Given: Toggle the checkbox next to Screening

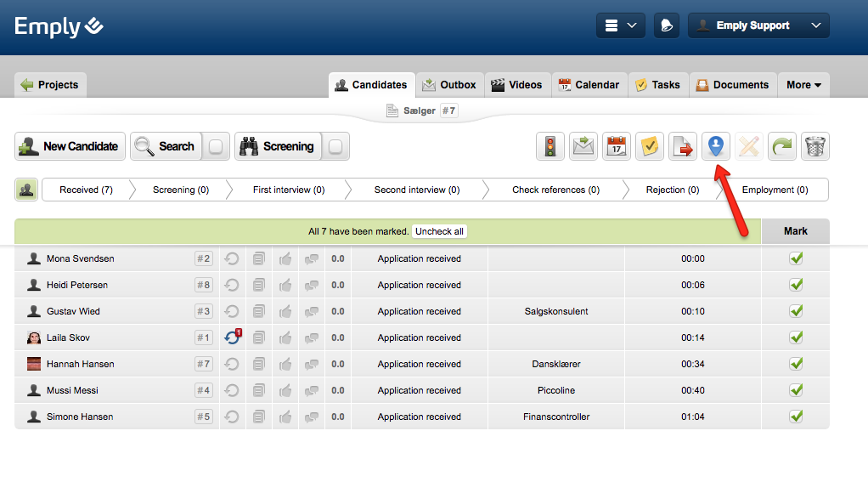Looking at the screenshot, I should 335,146.
